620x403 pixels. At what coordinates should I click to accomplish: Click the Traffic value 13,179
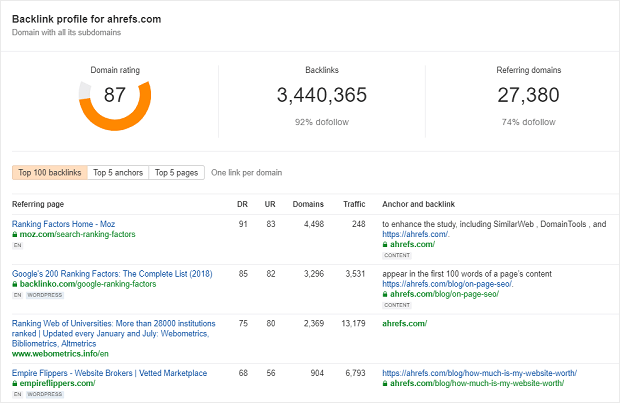tap(353, 324)
